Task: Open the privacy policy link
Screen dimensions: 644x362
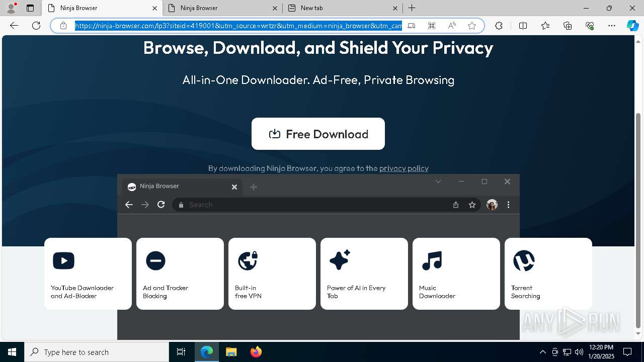Action: coord(404,168)
